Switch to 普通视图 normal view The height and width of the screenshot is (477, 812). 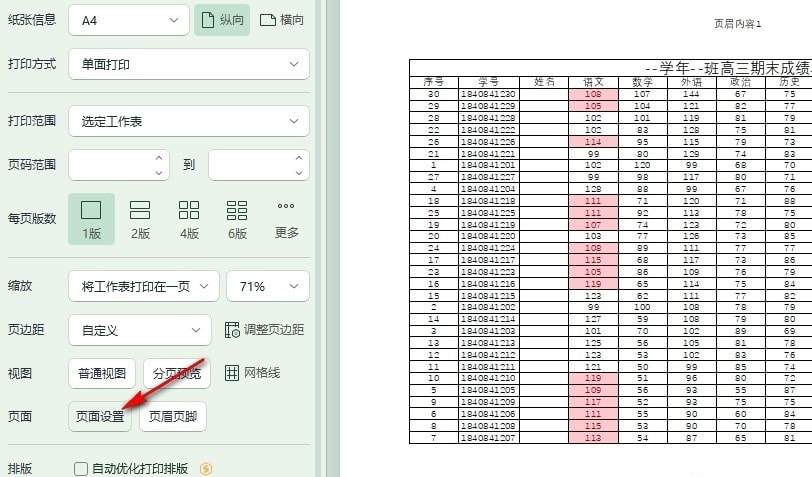(x=102, y=373)
